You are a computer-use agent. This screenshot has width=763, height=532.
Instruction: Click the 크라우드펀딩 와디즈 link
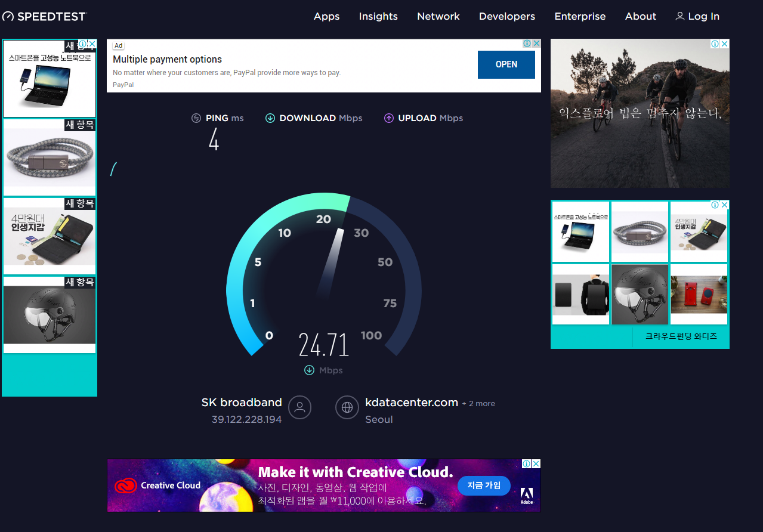coord(681,336)
